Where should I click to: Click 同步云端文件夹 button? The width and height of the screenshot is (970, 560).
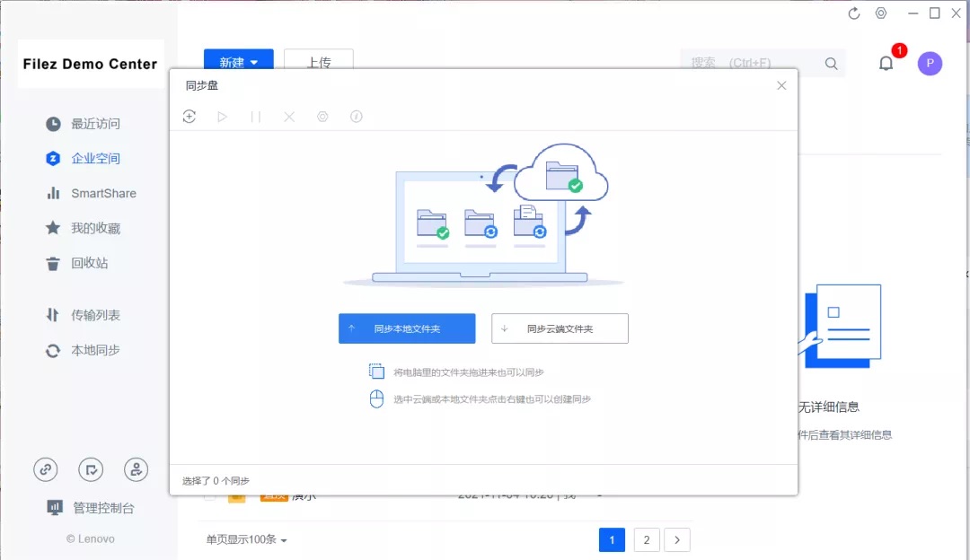[560, 328]
